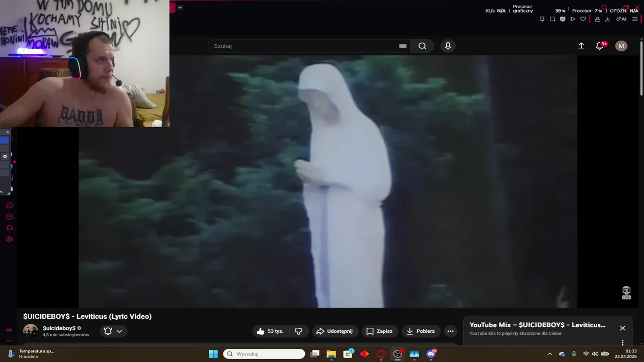644x362 pixels.
Task: Open the on-screen keyboard icon in search box
Action: pyautogui.click(x=403, y=46)
